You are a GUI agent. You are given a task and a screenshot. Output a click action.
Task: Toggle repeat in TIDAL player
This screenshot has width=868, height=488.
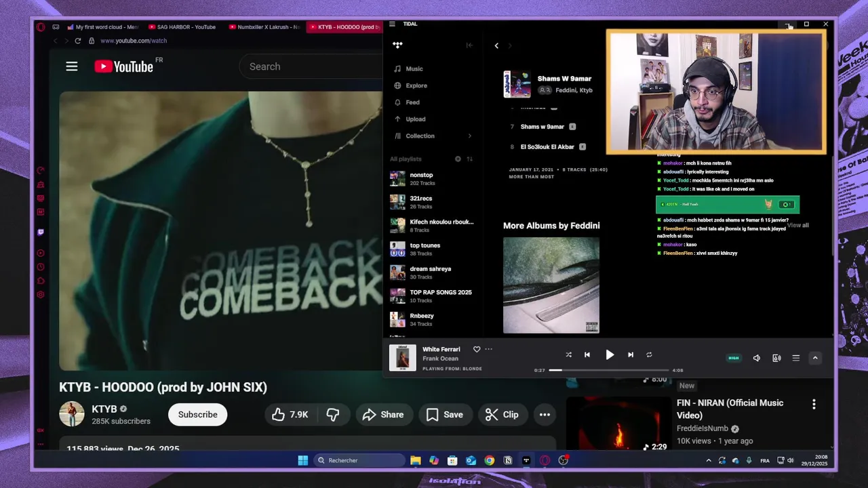click(649, 354)
